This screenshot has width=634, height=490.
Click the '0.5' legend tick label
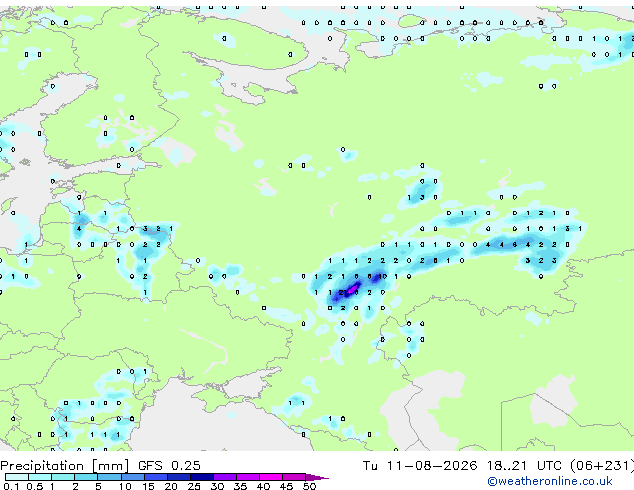coord(35,486)
